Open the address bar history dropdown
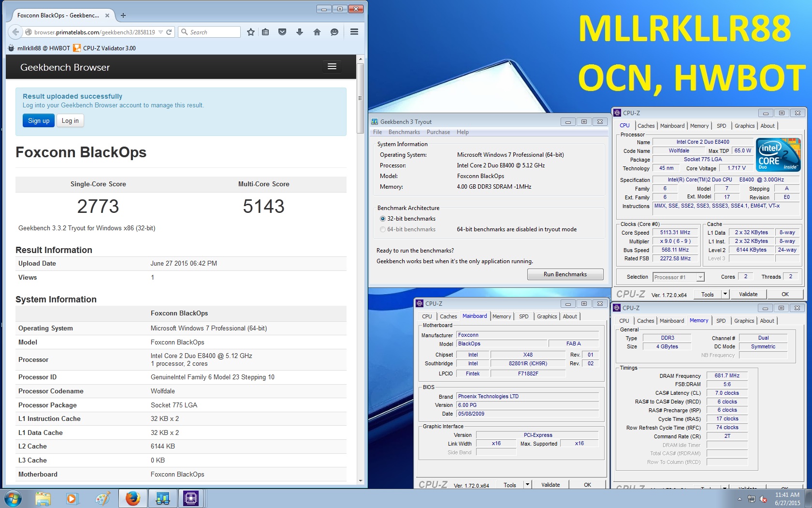 pos(161,32)
